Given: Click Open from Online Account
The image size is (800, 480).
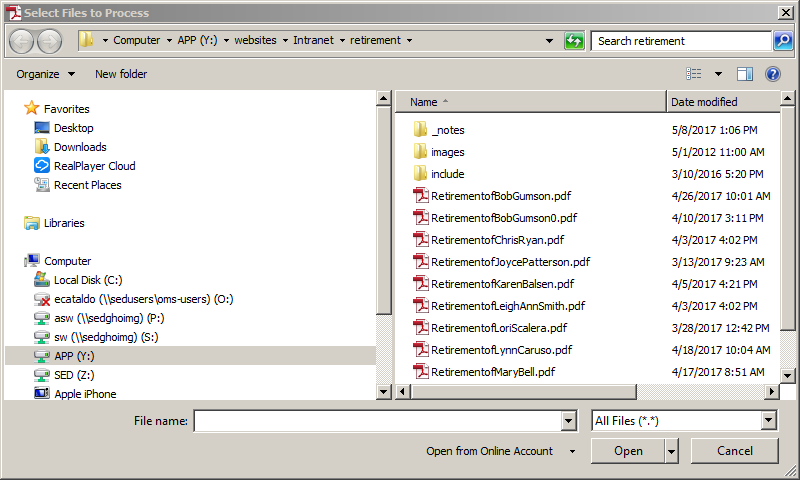Looking at the screenshot, I should (490, 451).
